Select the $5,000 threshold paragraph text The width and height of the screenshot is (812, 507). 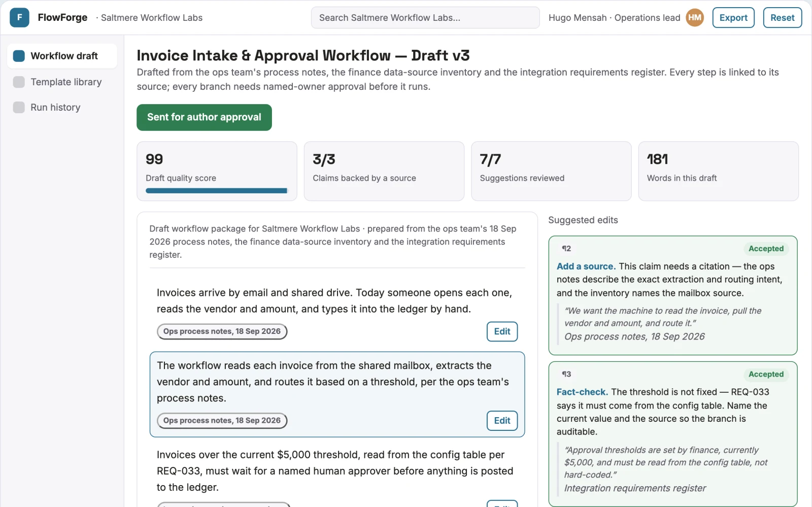pyautogui.click(x=335, y=471)
